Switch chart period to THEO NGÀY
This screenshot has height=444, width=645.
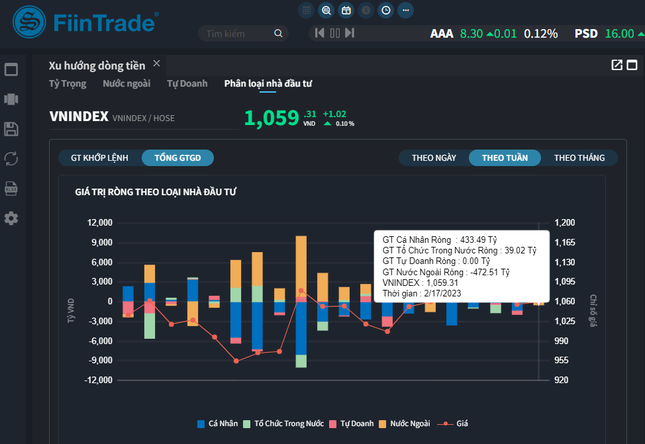pos(433,157)
